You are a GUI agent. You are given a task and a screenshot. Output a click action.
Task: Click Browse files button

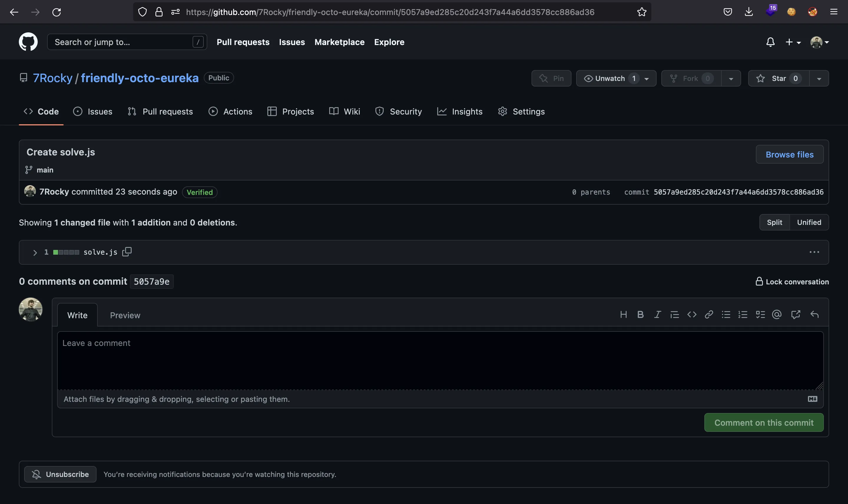pyautogui.click(x=790, y=155)
